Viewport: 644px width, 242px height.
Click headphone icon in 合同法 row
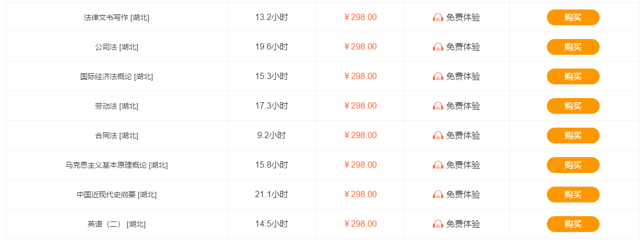pos(438,135)
